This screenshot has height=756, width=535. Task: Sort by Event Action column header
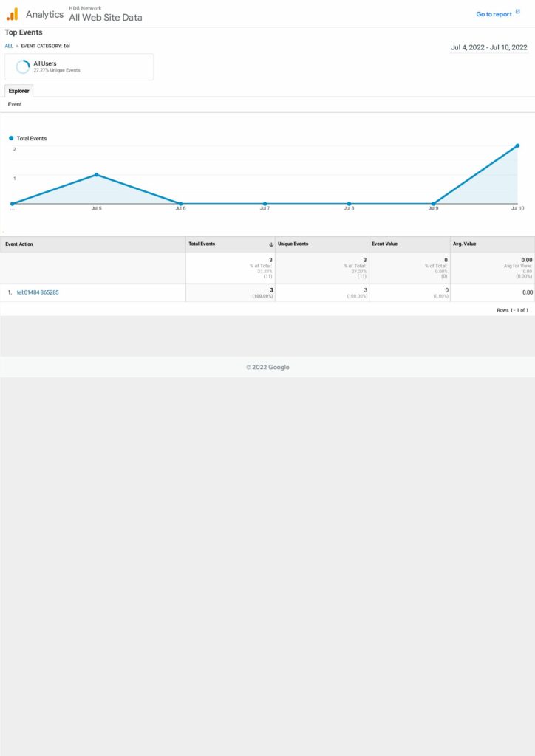[19, 244]
